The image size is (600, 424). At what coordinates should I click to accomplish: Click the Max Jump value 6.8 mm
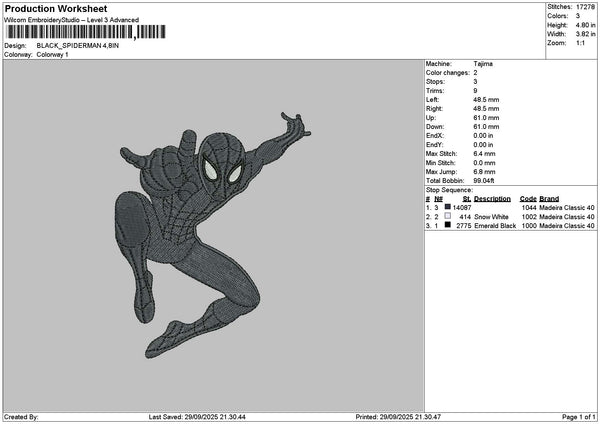(484, 172)
